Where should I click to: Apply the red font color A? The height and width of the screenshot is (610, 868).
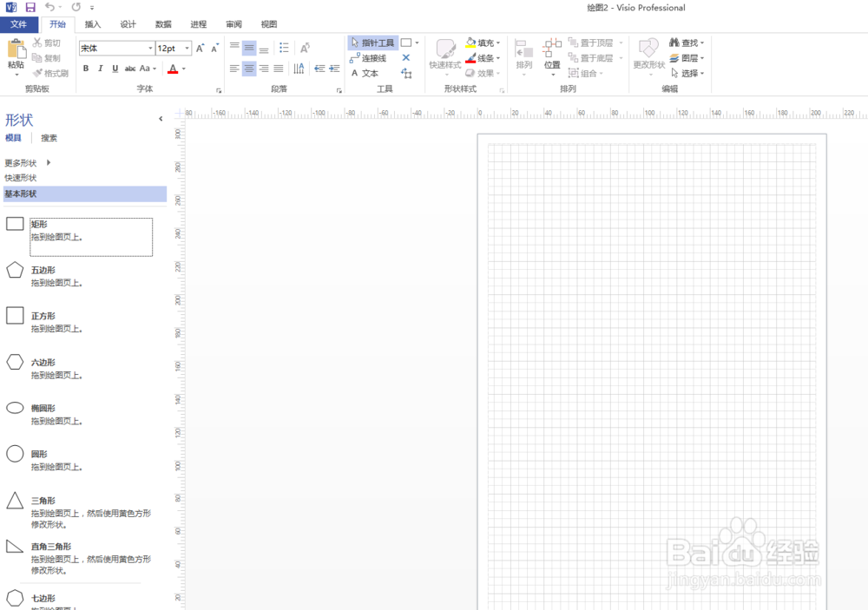(x=173, y=69)
